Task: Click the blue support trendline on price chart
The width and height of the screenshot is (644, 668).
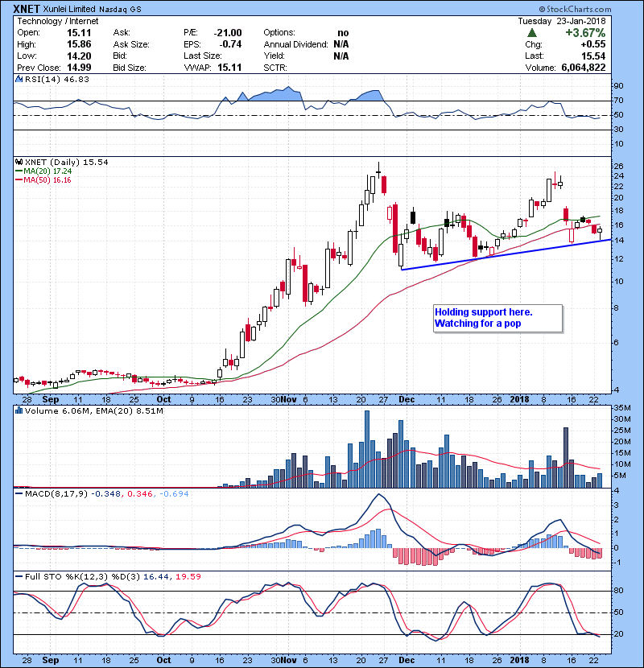Action: tap(506, 255)
